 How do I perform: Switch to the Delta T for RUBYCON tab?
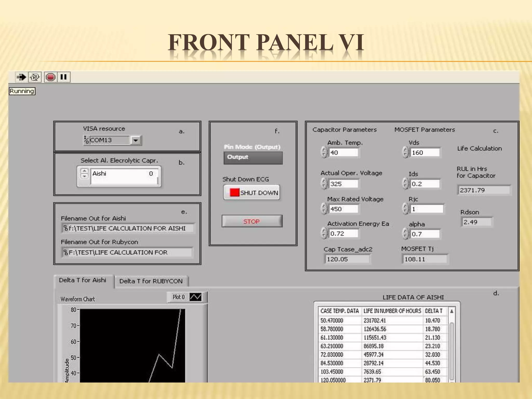click(x=151, y=281)
